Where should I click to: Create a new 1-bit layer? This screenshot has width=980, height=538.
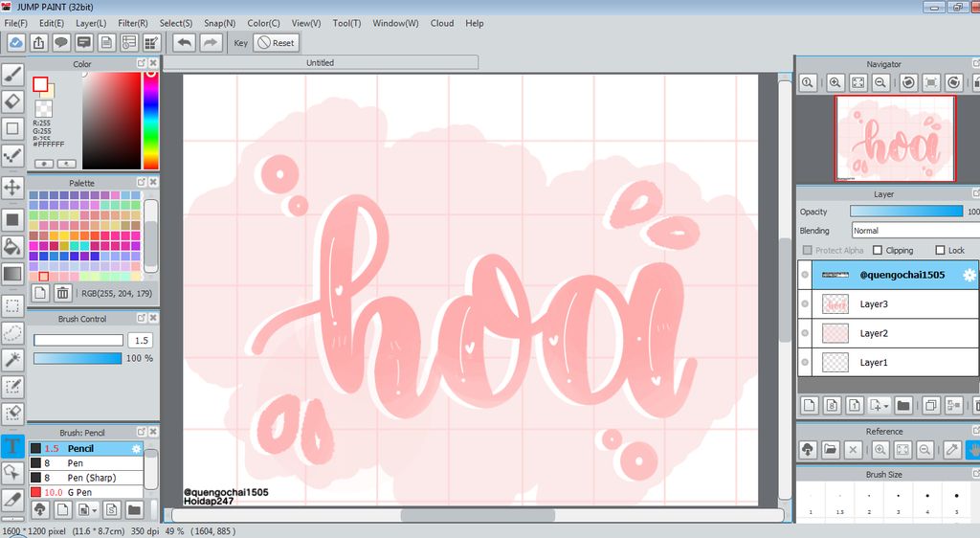pyautogui.click(x=855, y=406)
